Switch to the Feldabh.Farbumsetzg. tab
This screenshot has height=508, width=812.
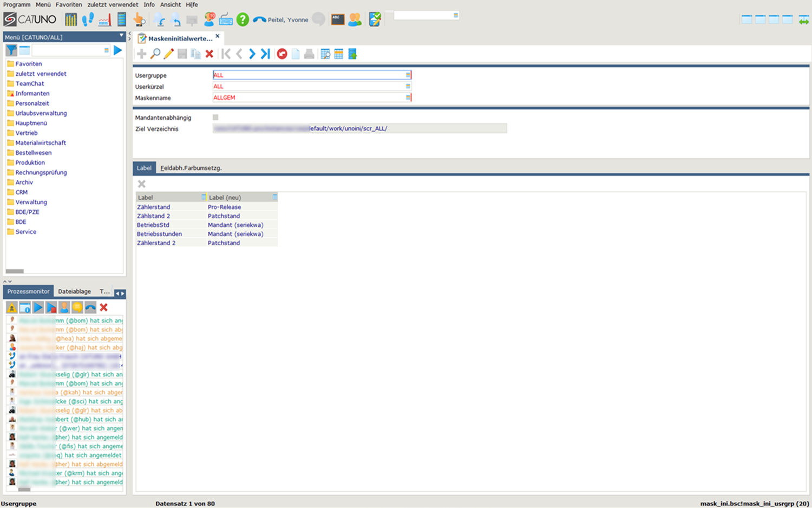(x=191, y=168)
